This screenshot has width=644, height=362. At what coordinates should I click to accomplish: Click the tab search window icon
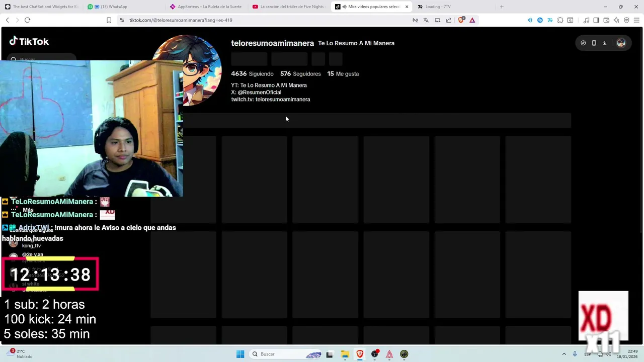tap(570, 20)
